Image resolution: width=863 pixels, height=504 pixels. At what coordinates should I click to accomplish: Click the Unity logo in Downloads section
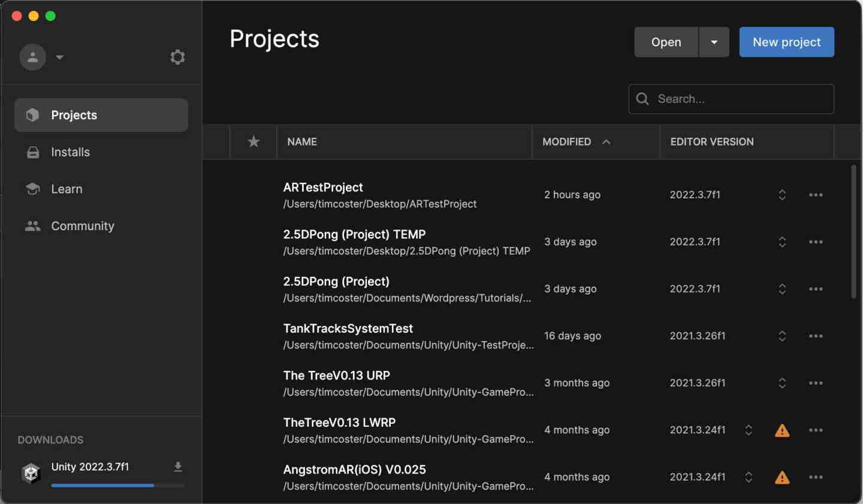pos(31,473)
